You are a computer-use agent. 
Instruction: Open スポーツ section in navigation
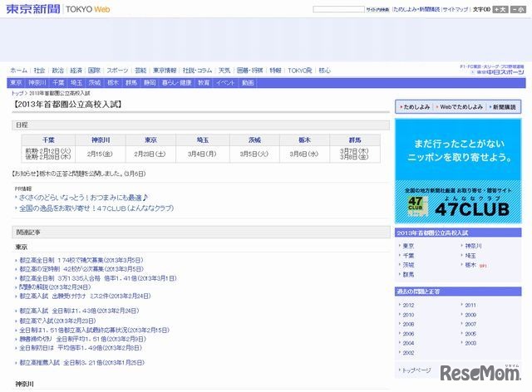[x=117, y=71]
